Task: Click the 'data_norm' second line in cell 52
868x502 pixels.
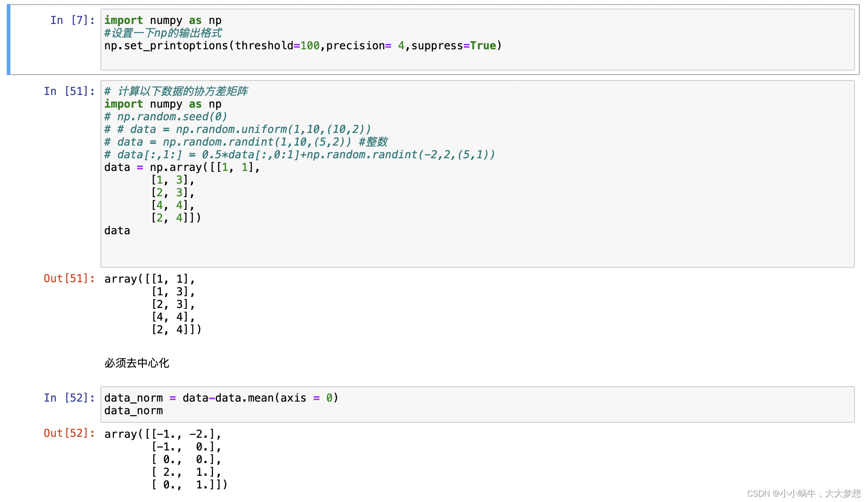Action: (133, 411)
